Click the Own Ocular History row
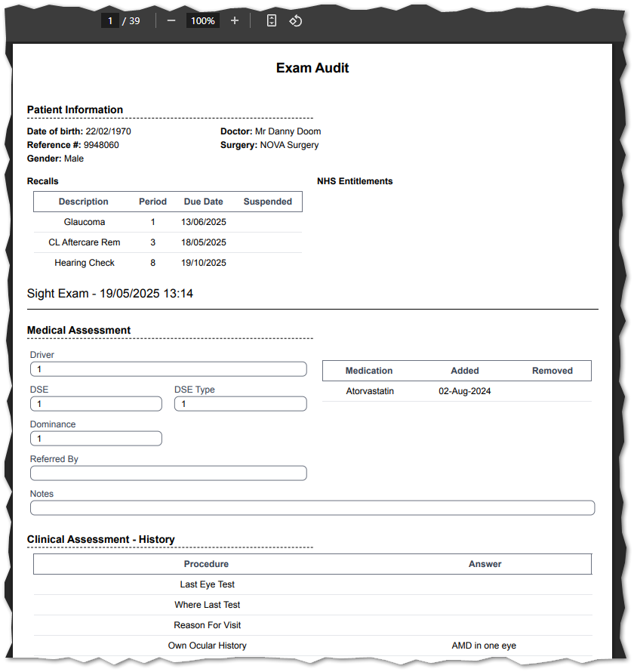This screenshot has width=634, height=672. click(x=312, y=646)
